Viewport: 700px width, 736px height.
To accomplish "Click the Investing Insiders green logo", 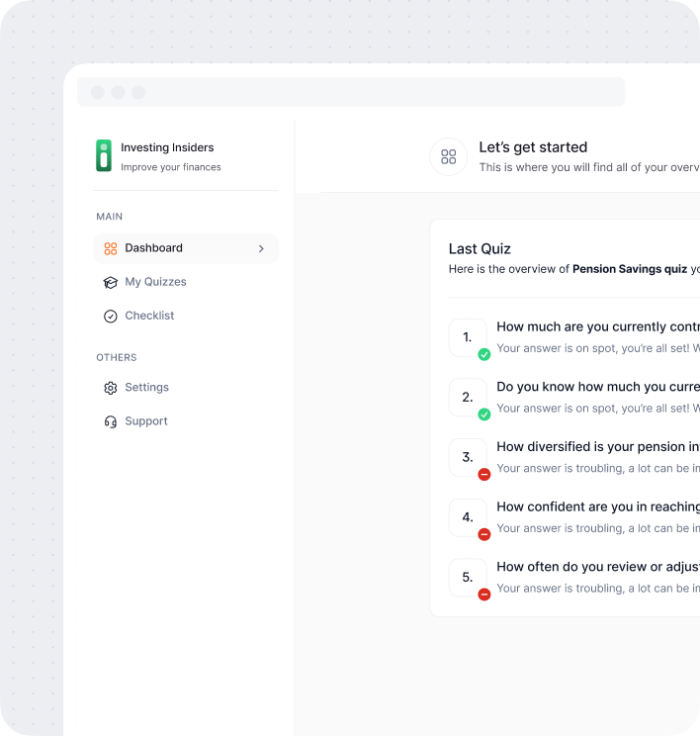I will point(104,155).
